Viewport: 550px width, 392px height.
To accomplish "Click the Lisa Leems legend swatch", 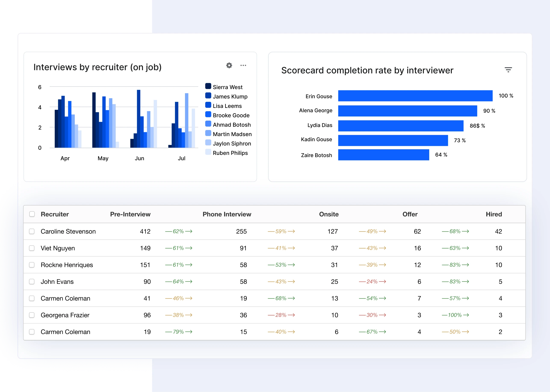I will pyautogui.click(x=208, y=105).
